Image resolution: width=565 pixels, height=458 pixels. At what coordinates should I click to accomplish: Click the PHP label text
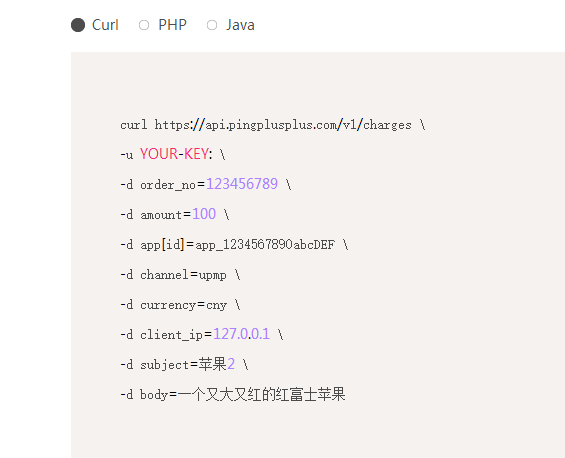[173, 25]
